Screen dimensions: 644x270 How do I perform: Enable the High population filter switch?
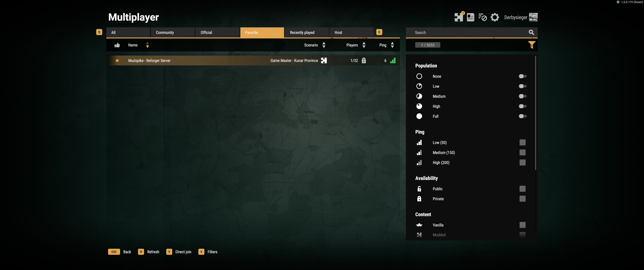coord(522,106)
